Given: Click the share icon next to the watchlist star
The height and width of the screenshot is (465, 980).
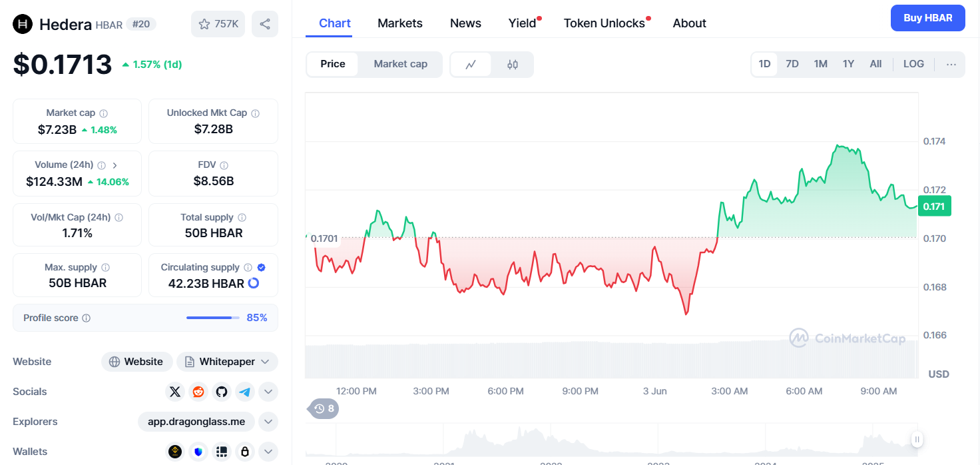Looking at the screenshot, I should coord(265,24).
